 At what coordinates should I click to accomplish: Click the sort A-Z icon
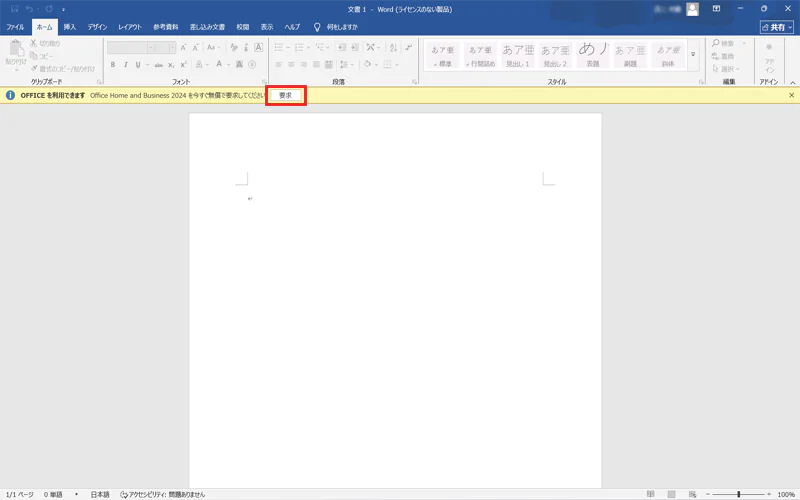[x=393, y=47]
